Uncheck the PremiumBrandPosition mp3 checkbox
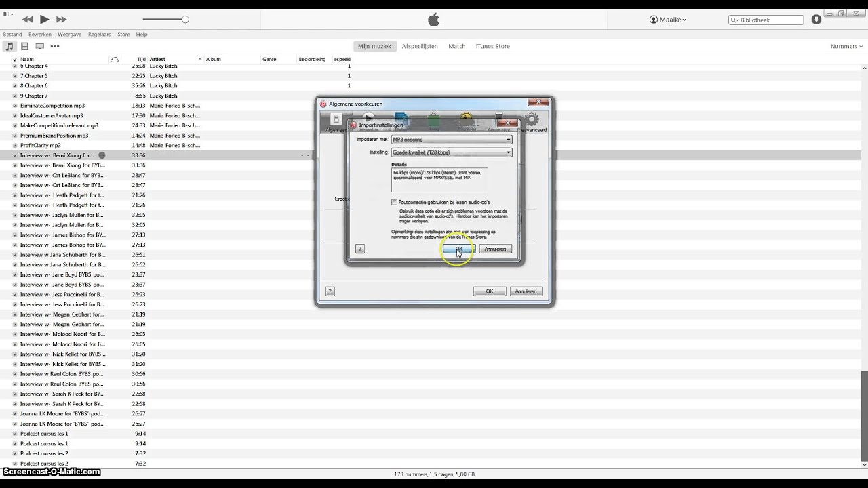This screenshot has width=868, height=488. pyautogui.click(x=15, y=136)
